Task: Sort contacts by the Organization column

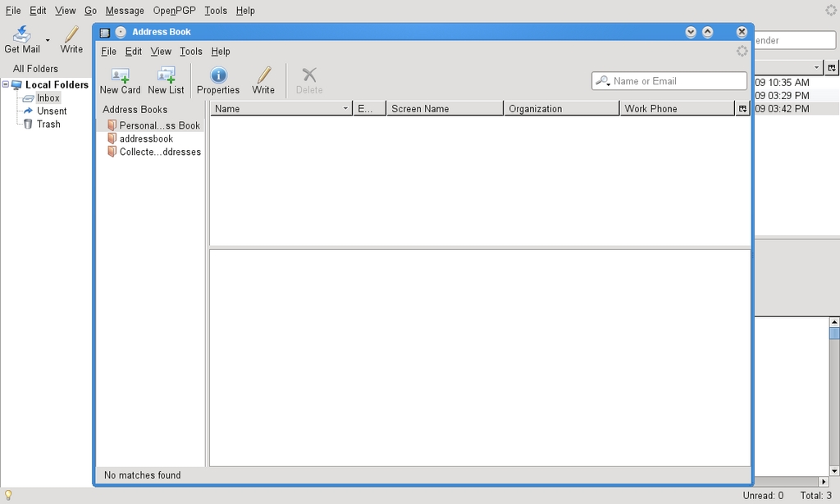Action: pos(561,107)
